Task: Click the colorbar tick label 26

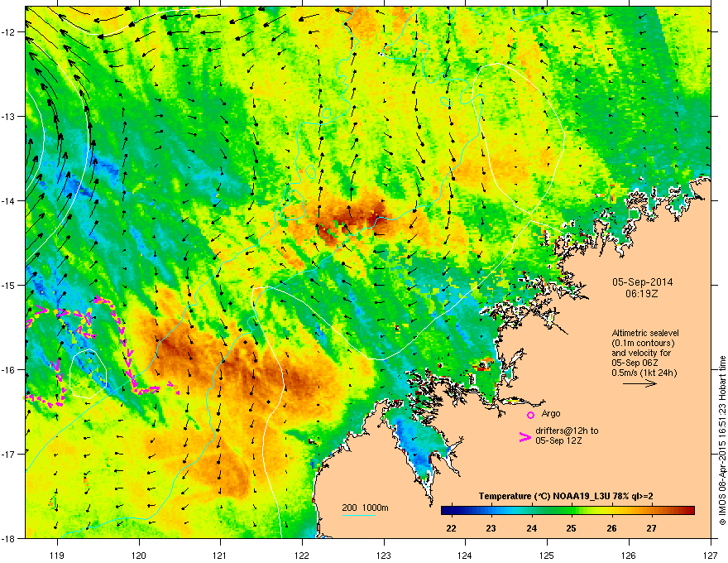Action: pyautogui.click(x=612, y=528)
